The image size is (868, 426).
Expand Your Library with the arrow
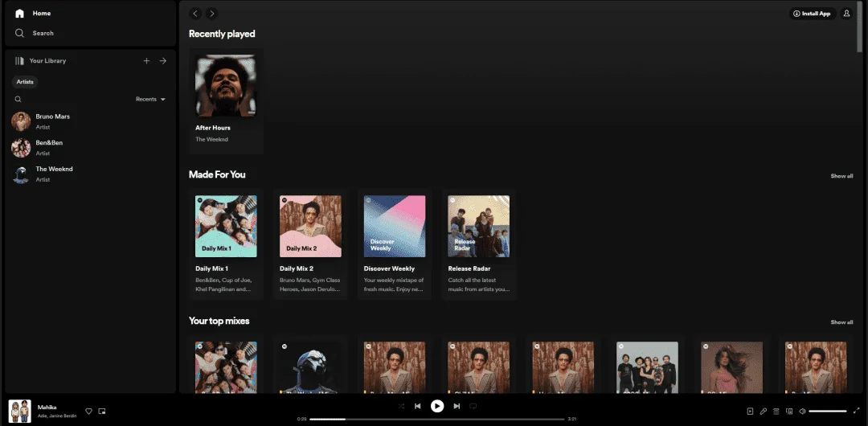(x=162, y=61)
